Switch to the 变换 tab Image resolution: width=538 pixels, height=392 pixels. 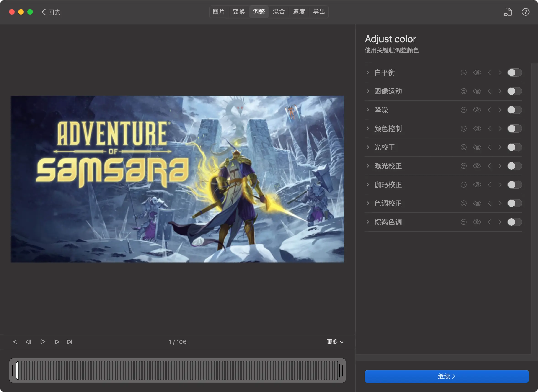[238, 12]
